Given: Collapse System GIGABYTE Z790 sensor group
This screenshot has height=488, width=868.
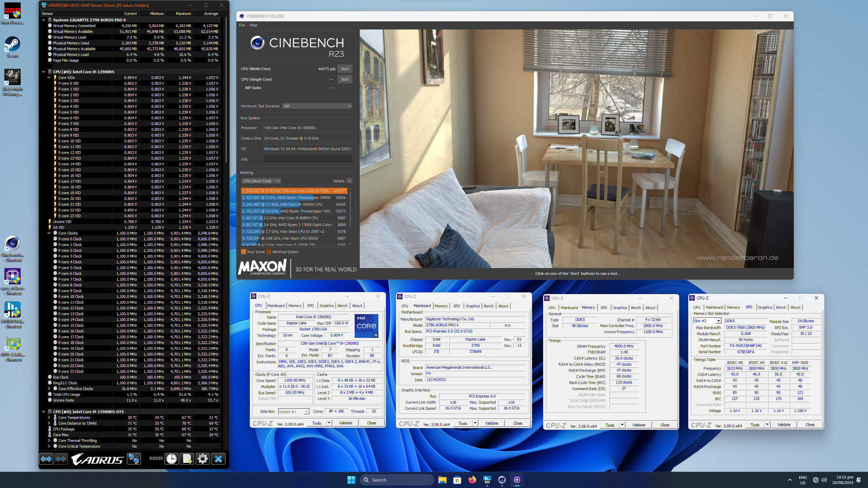Looking at the screenshot, I should pos(43,20).
